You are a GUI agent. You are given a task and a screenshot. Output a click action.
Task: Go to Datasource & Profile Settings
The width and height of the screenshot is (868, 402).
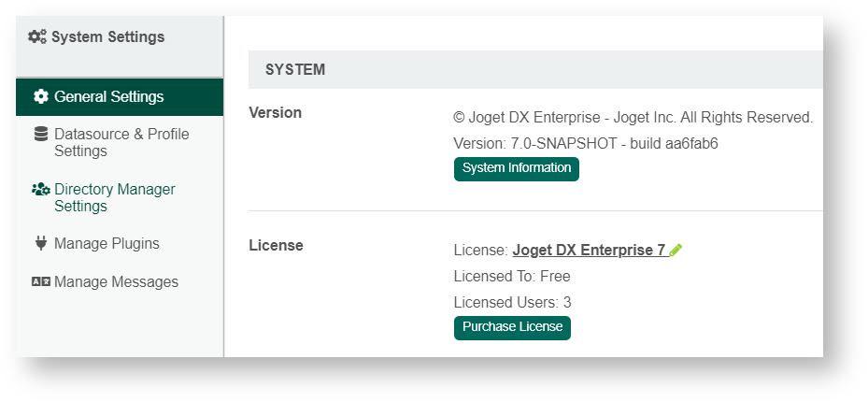[x=121, y=143]
